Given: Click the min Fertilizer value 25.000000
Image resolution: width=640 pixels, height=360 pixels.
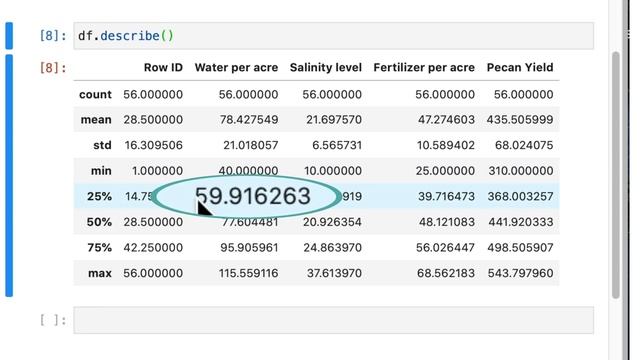Looking at the screenshot, I should point(445,171).
